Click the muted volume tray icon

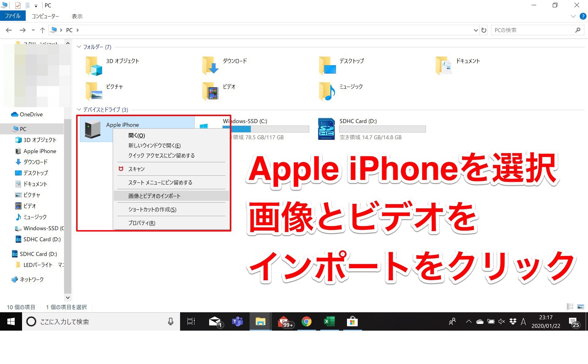[502, 321]
